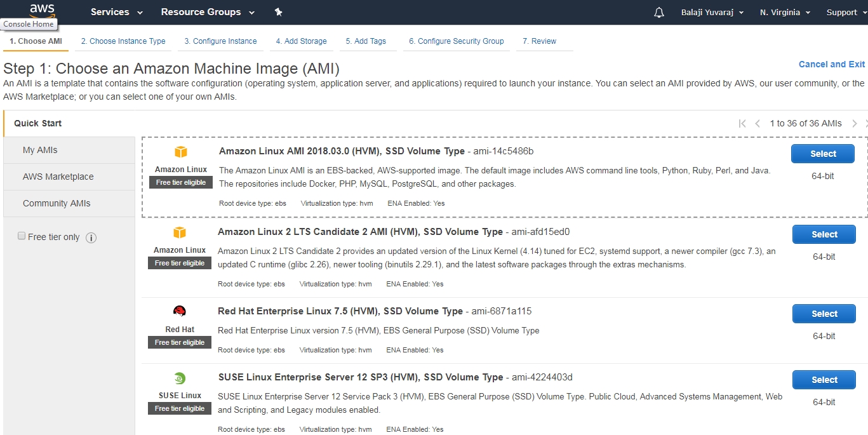Enable the Free tier only checkbox
868x435 pixels.
(x=22, y=236)
